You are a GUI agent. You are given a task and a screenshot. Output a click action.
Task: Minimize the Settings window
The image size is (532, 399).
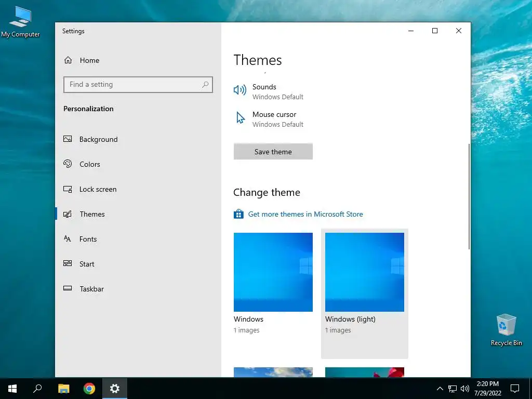point(411,31)
